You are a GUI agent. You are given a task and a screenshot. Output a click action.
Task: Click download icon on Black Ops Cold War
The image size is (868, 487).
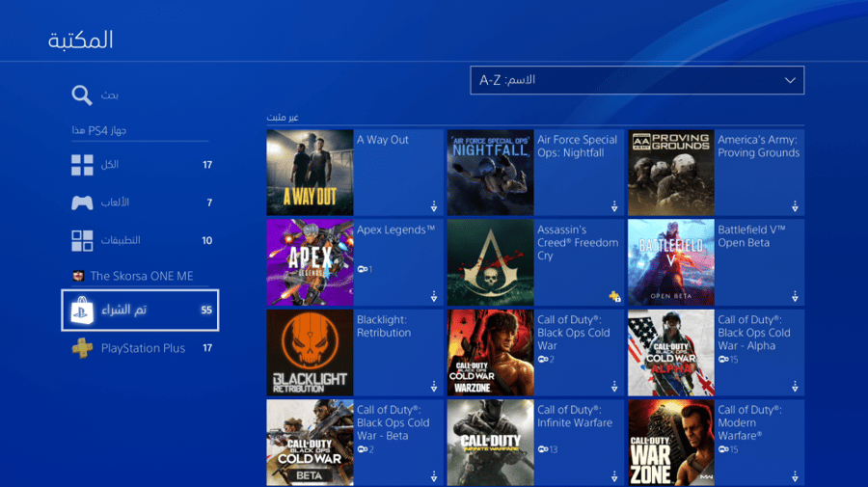pos(614,387)
